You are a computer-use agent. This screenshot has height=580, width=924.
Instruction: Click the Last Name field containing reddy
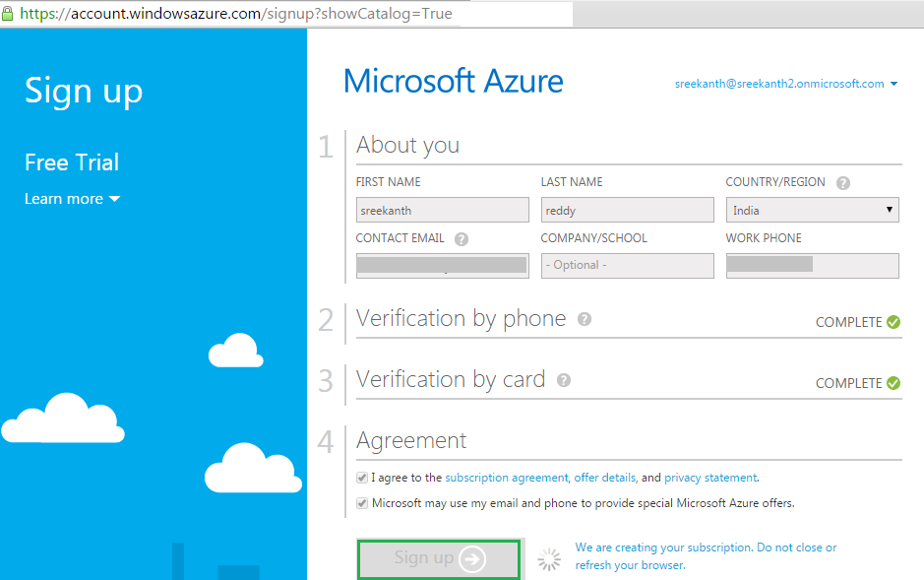[x=628, y=210]
